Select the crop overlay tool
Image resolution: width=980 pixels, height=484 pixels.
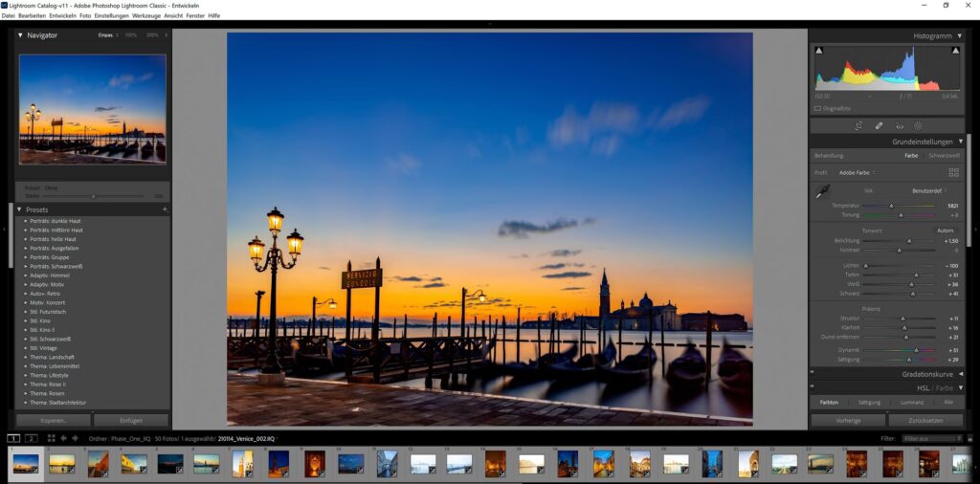[x=858, y=125]
